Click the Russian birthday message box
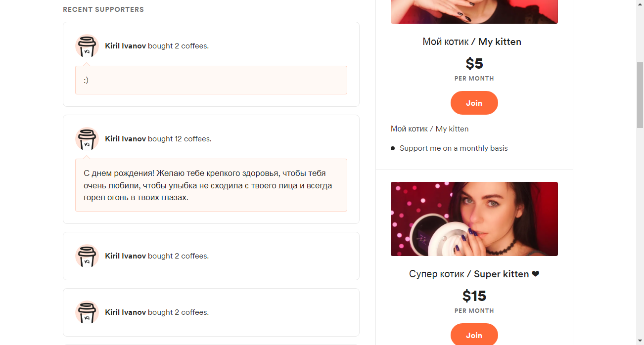The height and width of the screenshot is (345, 644). click(211, 185)
